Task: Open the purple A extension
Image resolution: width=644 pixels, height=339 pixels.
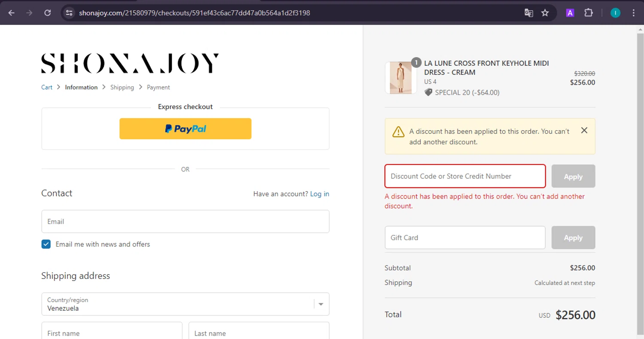Action: (570, 13)
